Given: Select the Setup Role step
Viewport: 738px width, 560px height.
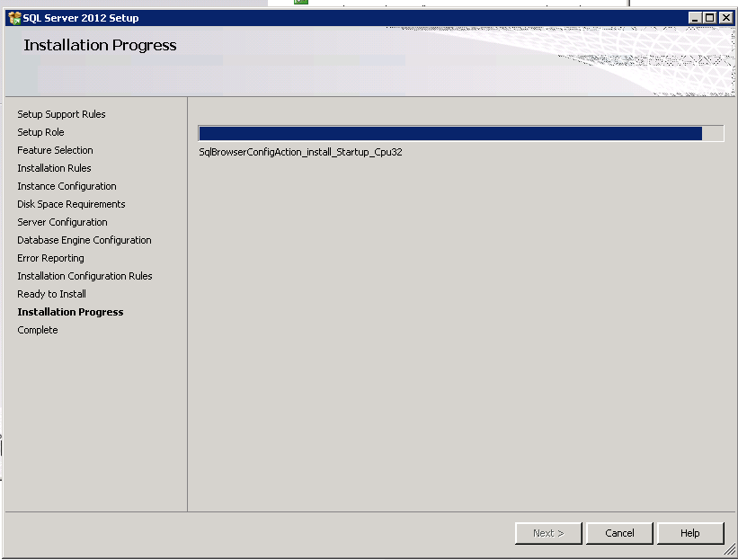Looking at the screenshot, I should point(40,132).
